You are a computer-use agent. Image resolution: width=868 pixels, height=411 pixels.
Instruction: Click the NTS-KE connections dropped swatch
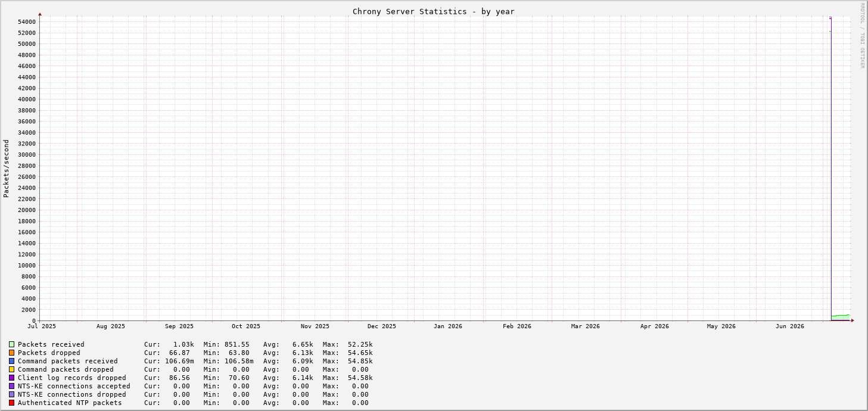click(11, 394)
